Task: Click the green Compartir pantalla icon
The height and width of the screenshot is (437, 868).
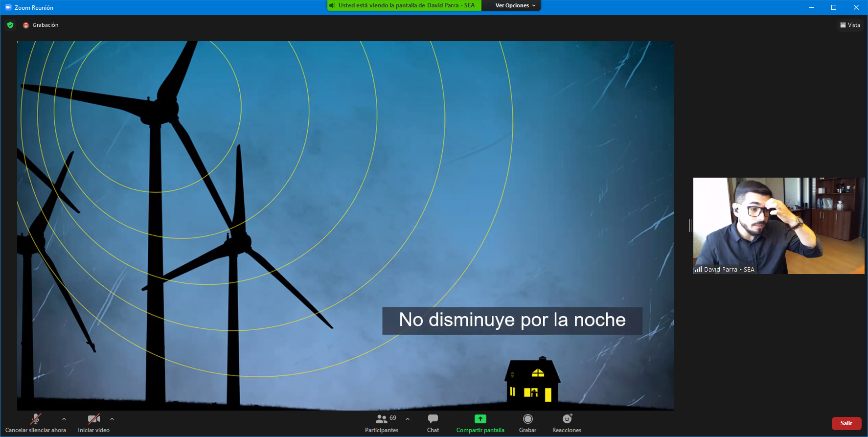Action: click(480, 419)
